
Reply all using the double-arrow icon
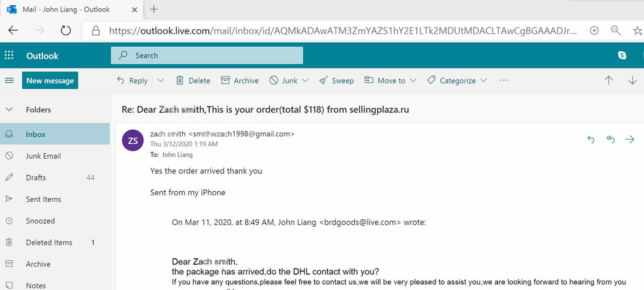(611, 139)
